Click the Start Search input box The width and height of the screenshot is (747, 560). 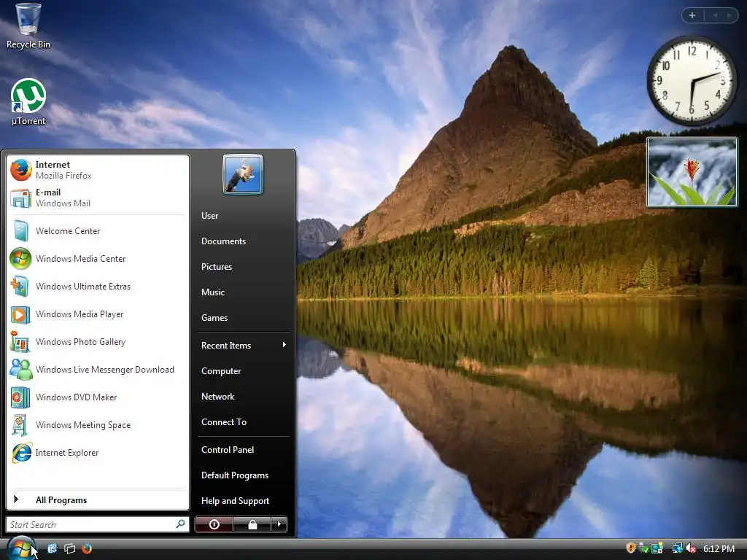[98, 524]
